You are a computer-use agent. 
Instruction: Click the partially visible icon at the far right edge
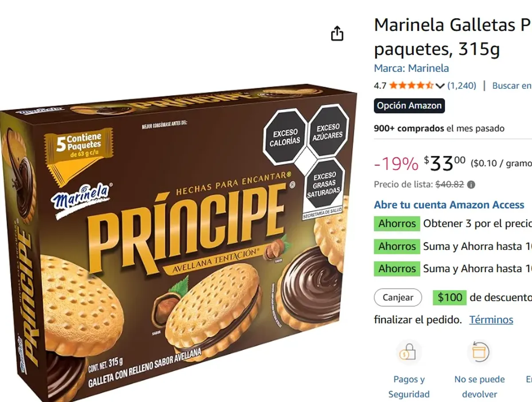tap(530, 352)
